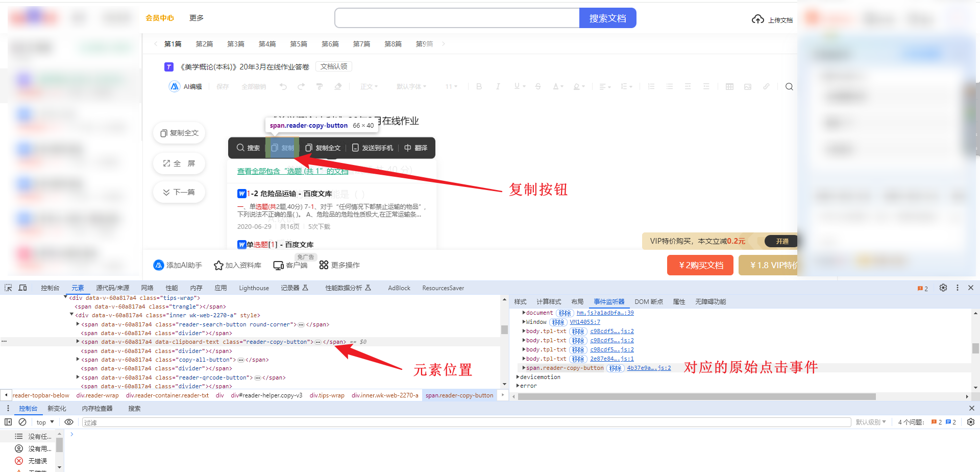
Task: Click the strikethrough S icon
Action: (538, 86)
